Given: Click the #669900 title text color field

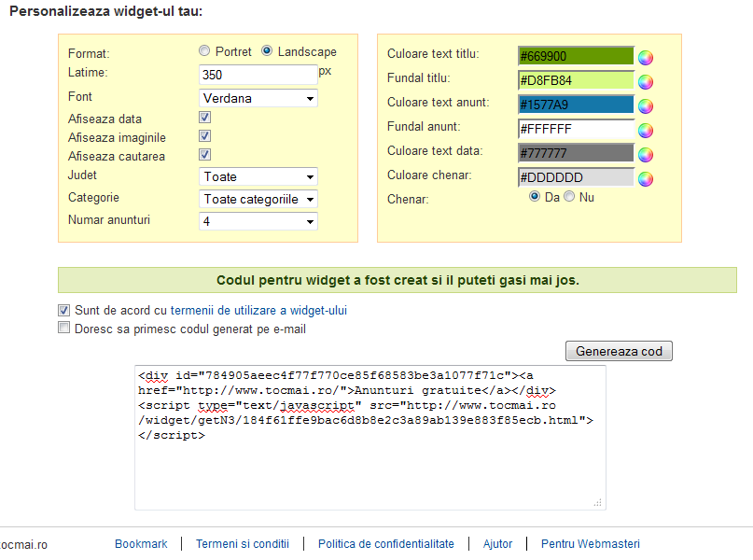Looking at the screenshot, I should pyautogui.click(x=577, y=56).
